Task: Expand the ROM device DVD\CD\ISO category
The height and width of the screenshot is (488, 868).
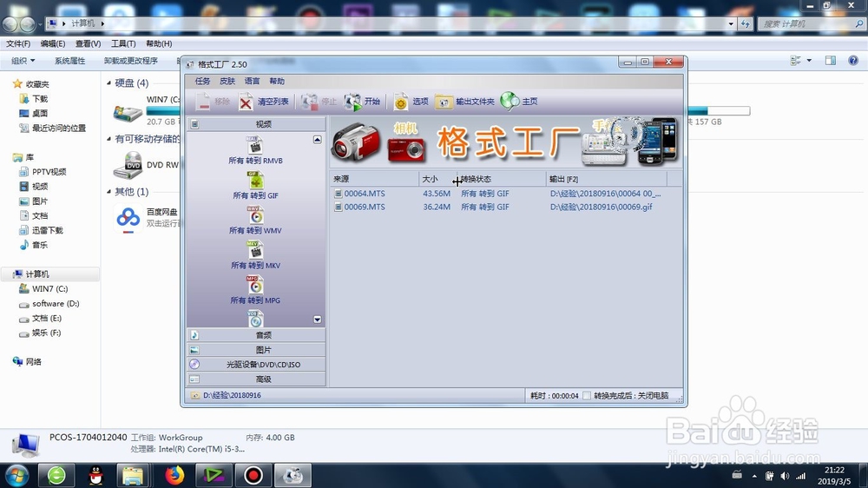Action: (256, 365)
